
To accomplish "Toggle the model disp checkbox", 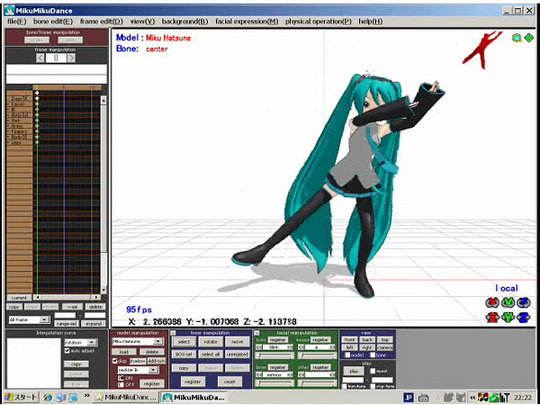I will coord(115,361).
